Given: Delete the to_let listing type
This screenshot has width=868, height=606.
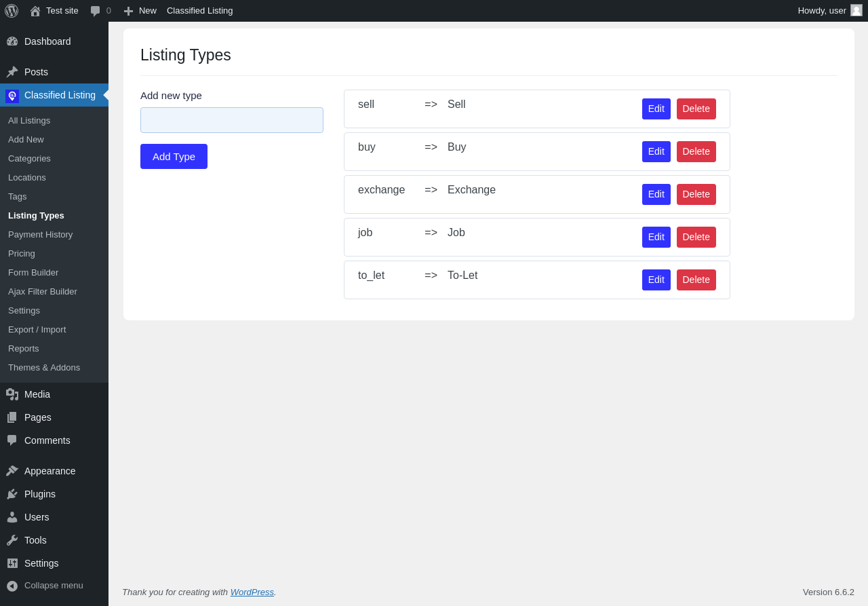Looking at the screenshot, I should [696, 280].
